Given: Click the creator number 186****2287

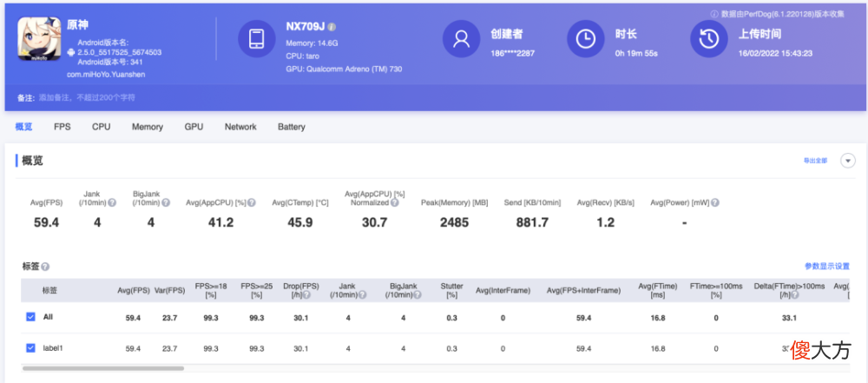Looking at the screenshot, I should click(513, 53).
